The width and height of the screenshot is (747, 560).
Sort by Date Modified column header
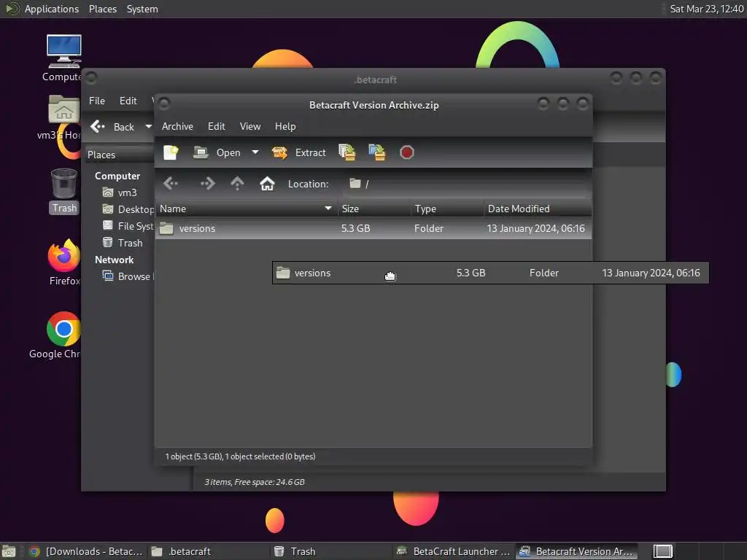coord(538,209)
